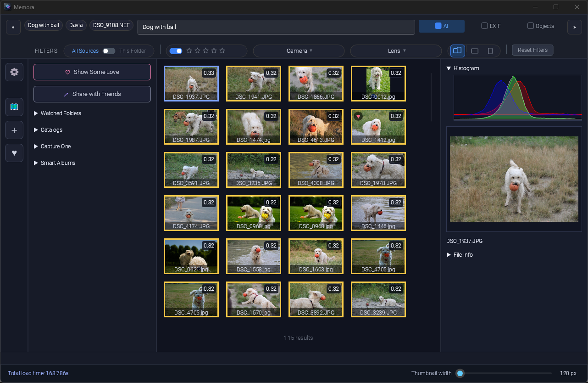Select the split layout view icon

tap(457, 51)
